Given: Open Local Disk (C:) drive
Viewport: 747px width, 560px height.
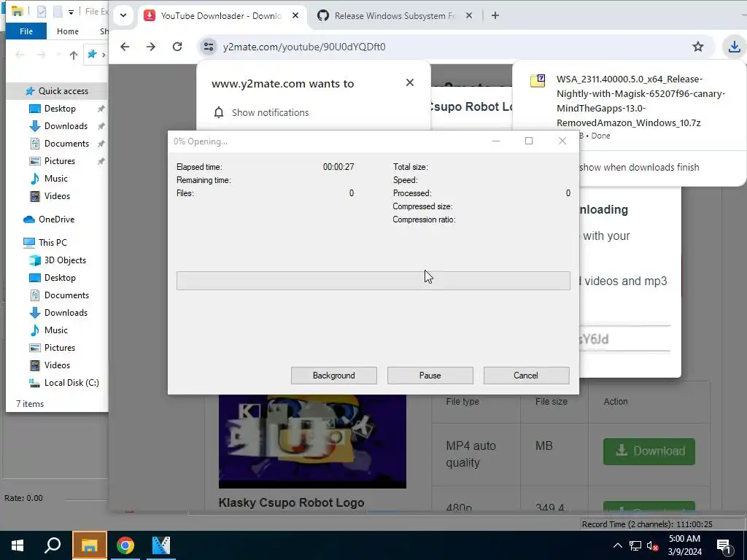Looking at the screenshot, I should (x=71, y=383).
